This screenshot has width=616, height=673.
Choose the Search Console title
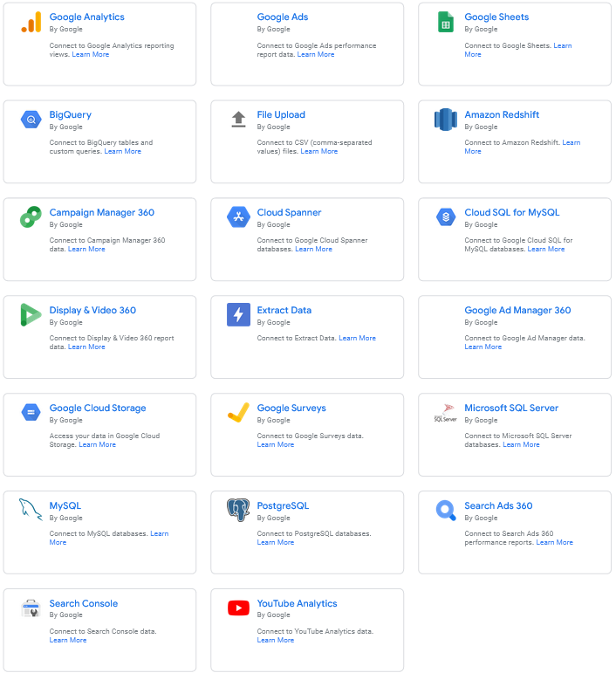coord(84,603)
